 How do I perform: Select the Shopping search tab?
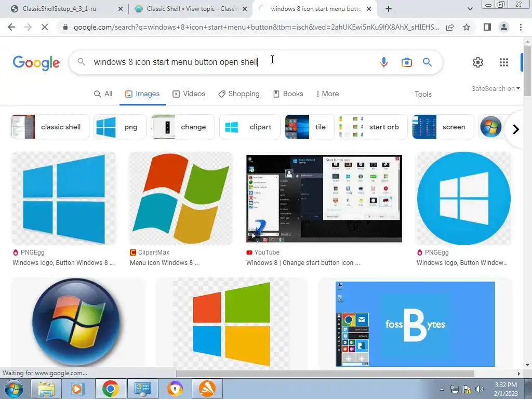point(239,94)
